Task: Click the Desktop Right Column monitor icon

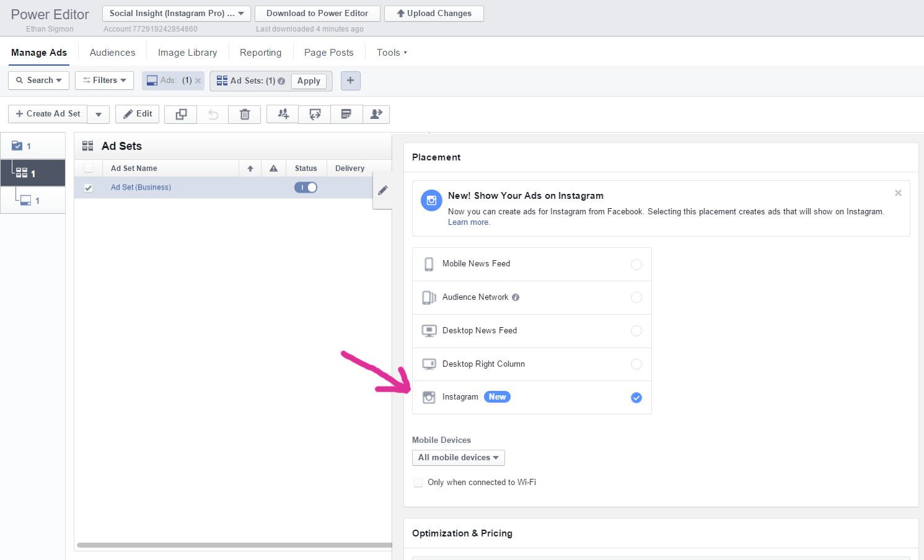Action: click(x=429, y=364)
